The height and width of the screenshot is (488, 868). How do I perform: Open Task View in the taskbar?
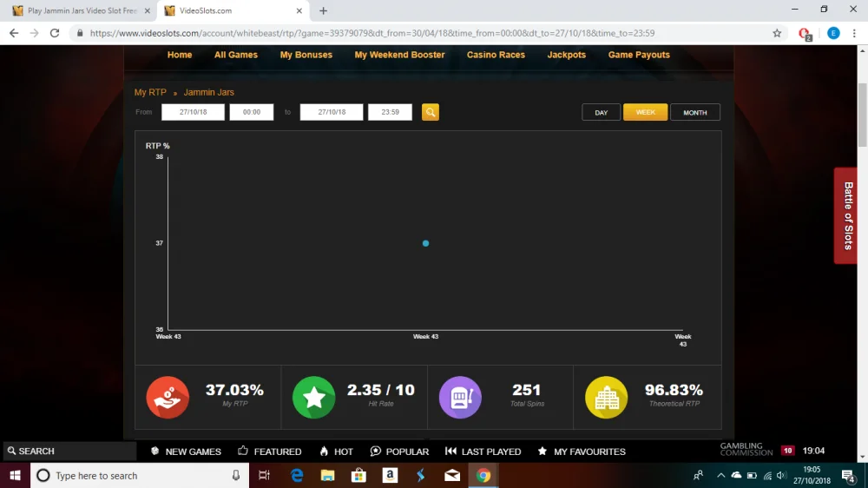(x=264, y=475)
